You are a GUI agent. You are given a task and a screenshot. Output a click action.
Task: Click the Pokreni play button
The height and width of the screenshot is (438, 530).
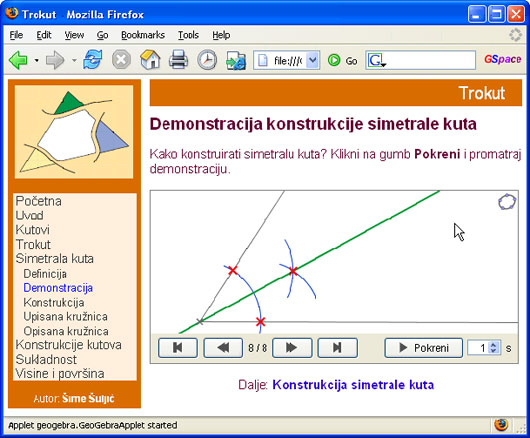click(x=424, y=348)
